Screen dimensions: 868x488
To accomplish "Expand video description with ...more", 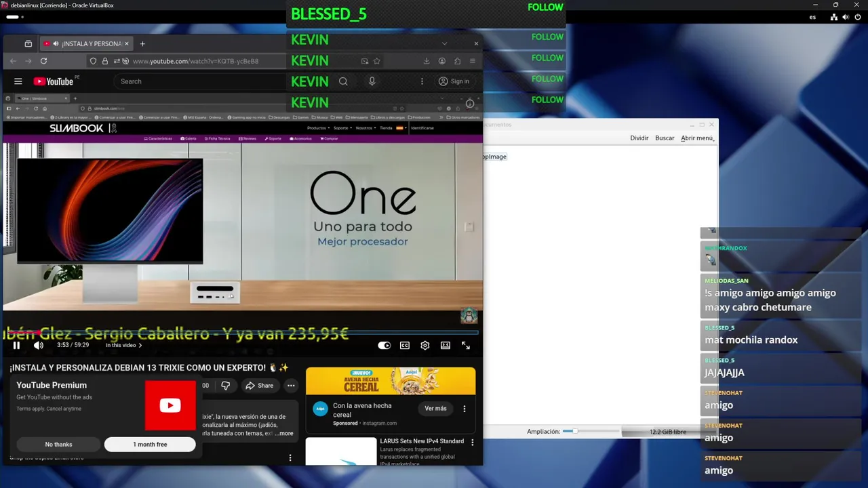I will pyautogui.click(x=284, y=433).
